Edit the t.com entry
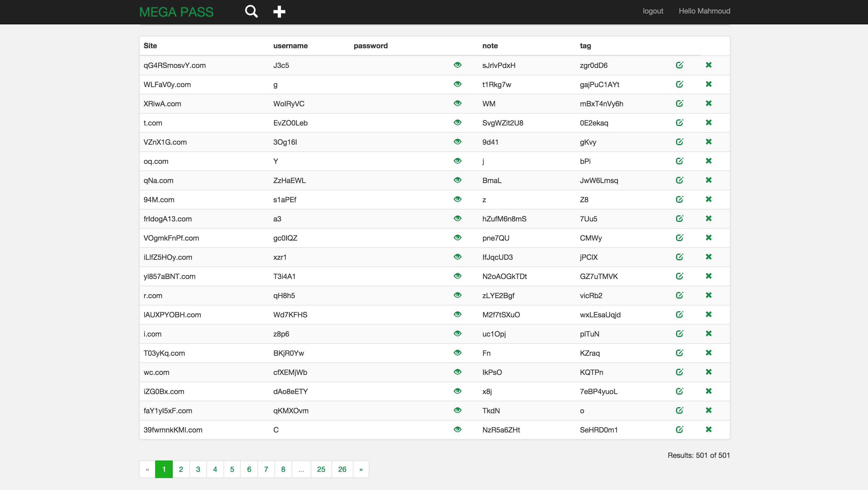Image resolution: width=868 pixels, height=490 pixels. tap(679, 123)
